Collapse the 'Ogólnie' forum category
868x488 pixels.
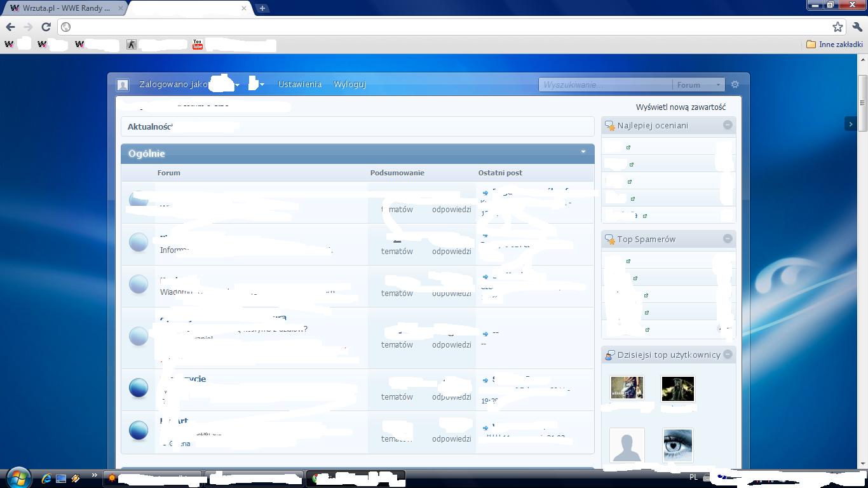pos(583,152)
